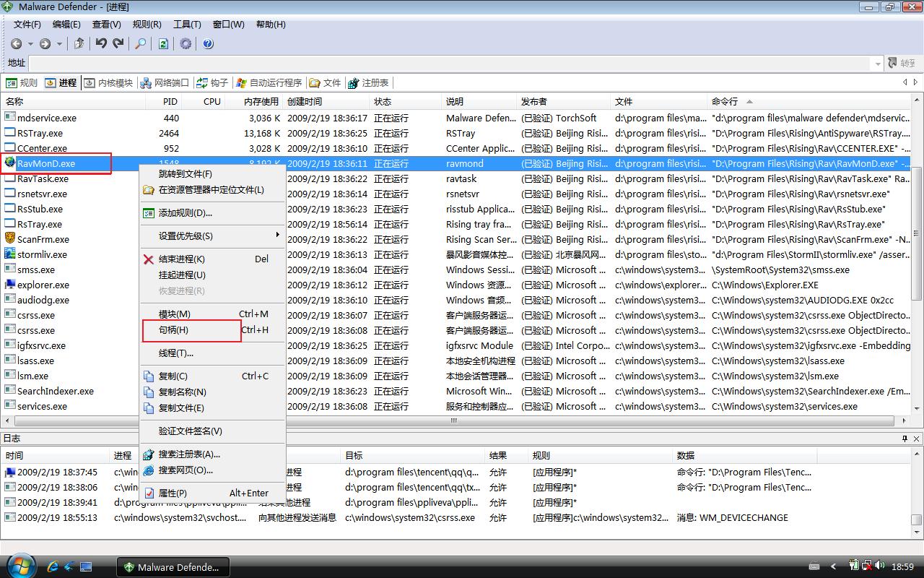Image resolution: width=924 pixels, height=578 pixels.
Task: Click the pin button on 日志 panel
Action: [905, 439]
